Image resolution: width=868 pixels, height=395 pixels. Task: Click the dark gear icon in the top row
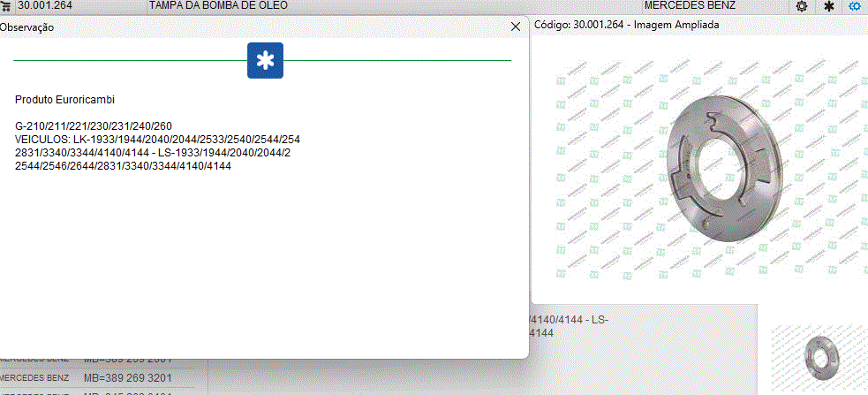[802, 5]
